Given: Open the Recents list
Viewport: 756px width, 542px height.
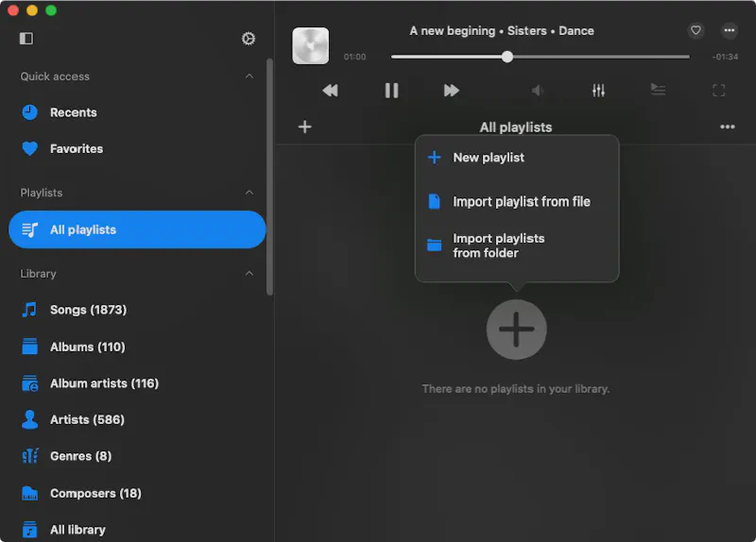Looking at the screenshot, I should click(73, 112).
